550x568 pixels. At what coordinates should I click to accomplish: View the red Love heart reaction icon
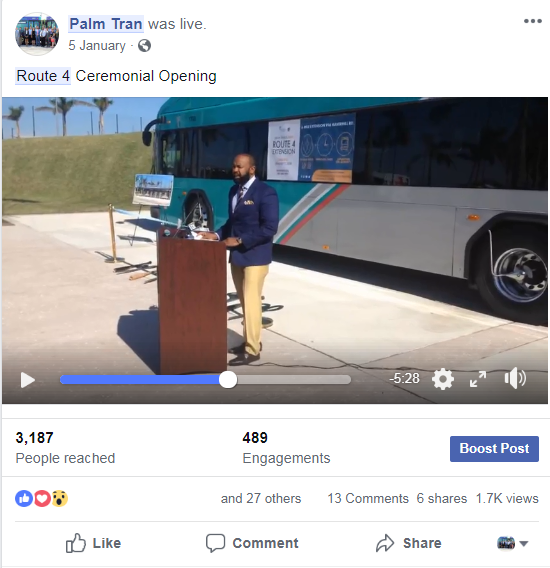(42, 498)
